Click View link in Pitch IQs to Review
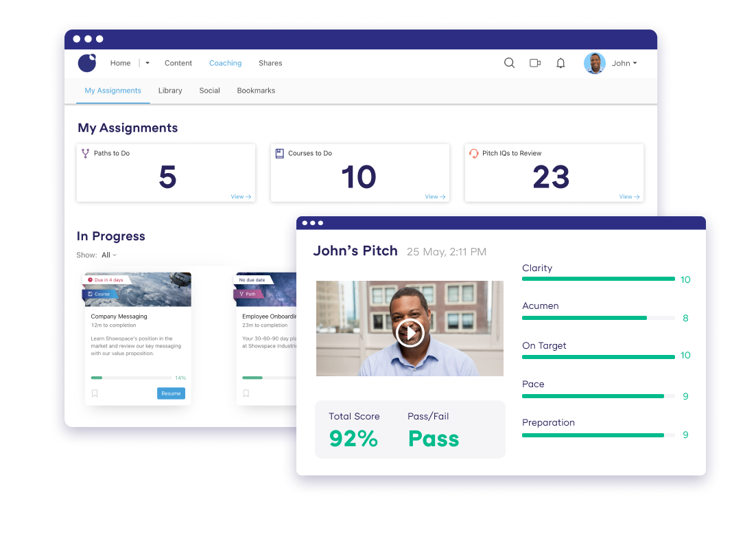This screenshot has width=756, height=541. [x=629, y=197]
